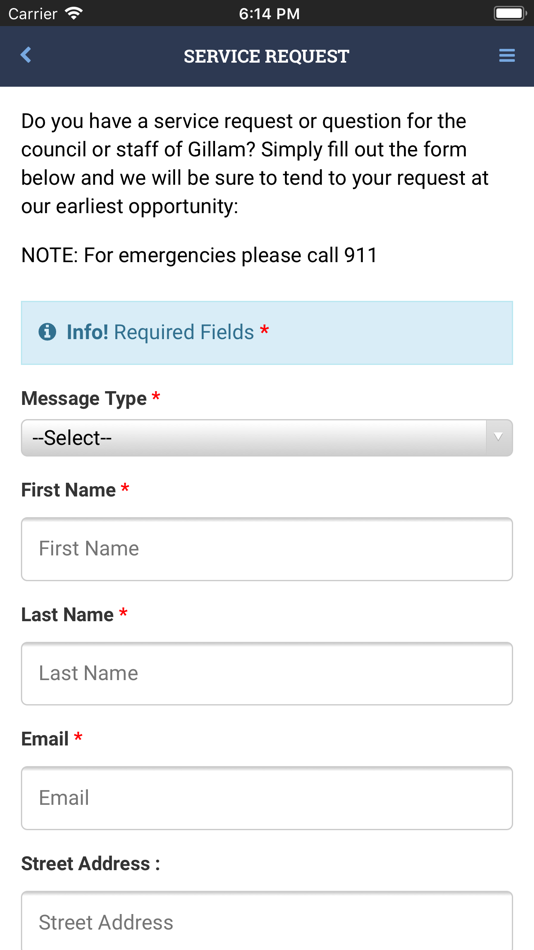Open the Message Type --Select-- dropdown
The image size is (534, 950).
click(x=267, y=437)
